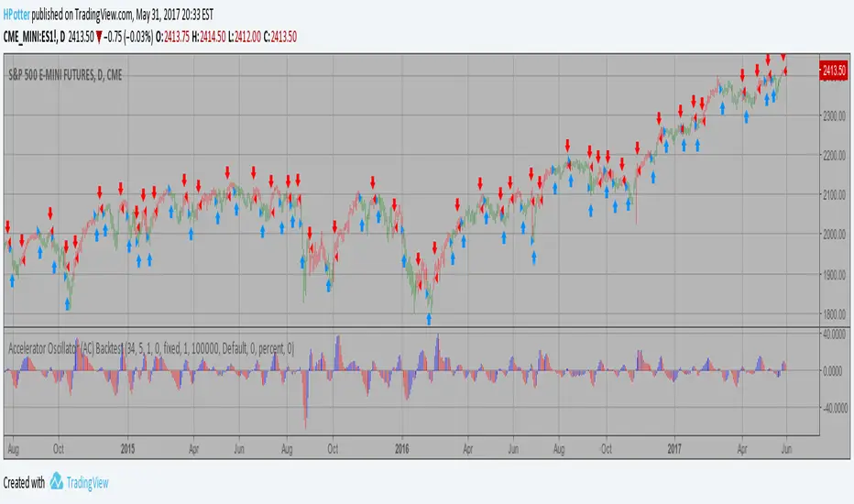Screen dimensions: 854x504
Task: Click the H:2414.50 high value
Action: (209, 37)
